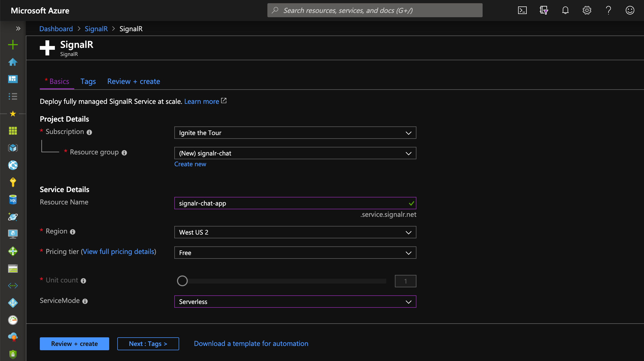Click the Resource Name input field
This screenshot has height=361, width=644.
pyautogui.click(x=295, y=203)
